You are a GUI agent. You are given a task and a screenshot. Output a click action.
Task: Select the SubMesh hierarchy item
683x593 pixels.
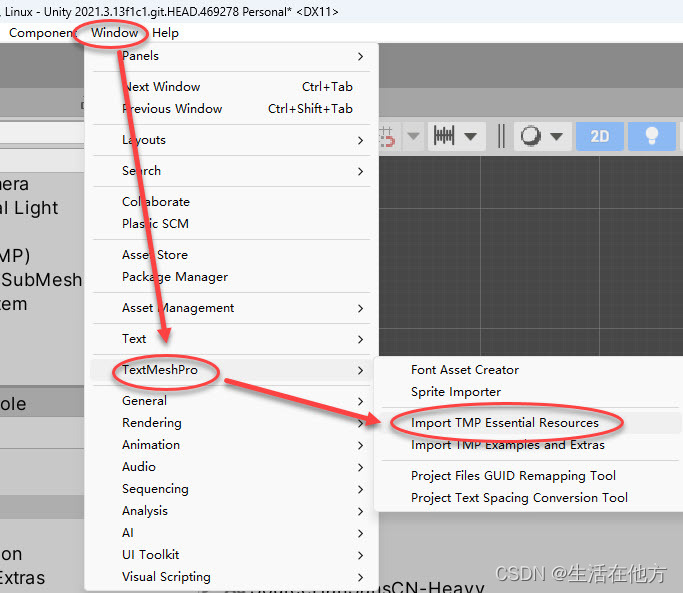tap(42, 280)
